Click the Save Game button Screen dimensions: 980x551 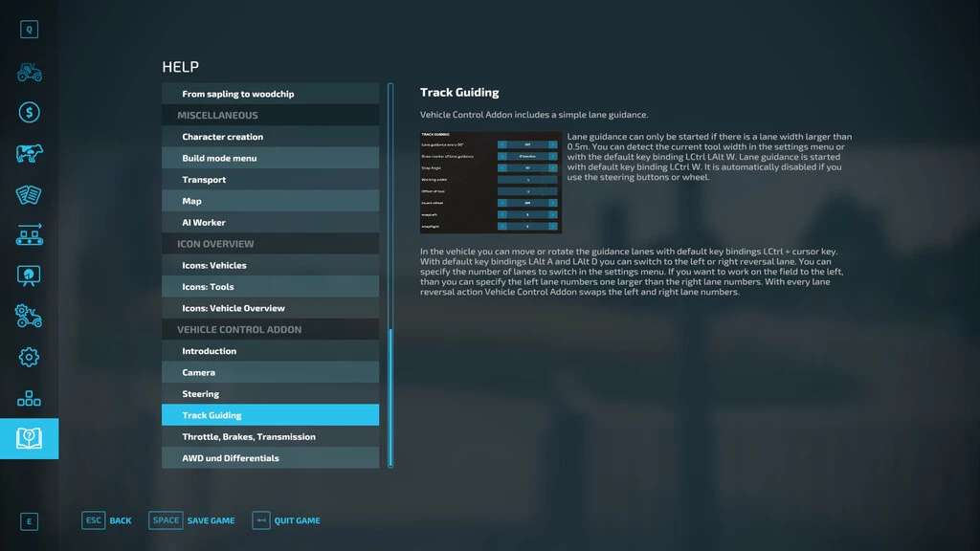point(192,520)
